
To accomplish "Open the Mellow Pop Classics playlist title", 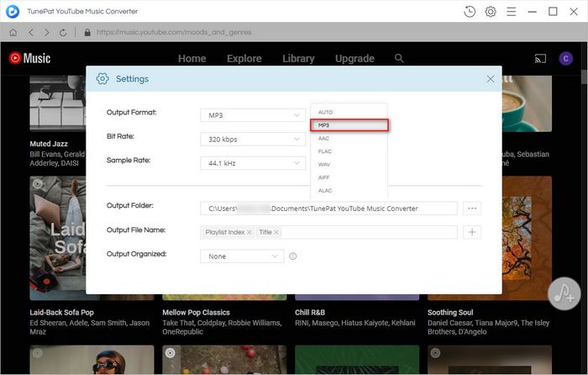I will pyautogui.click(x=196, y=312).
